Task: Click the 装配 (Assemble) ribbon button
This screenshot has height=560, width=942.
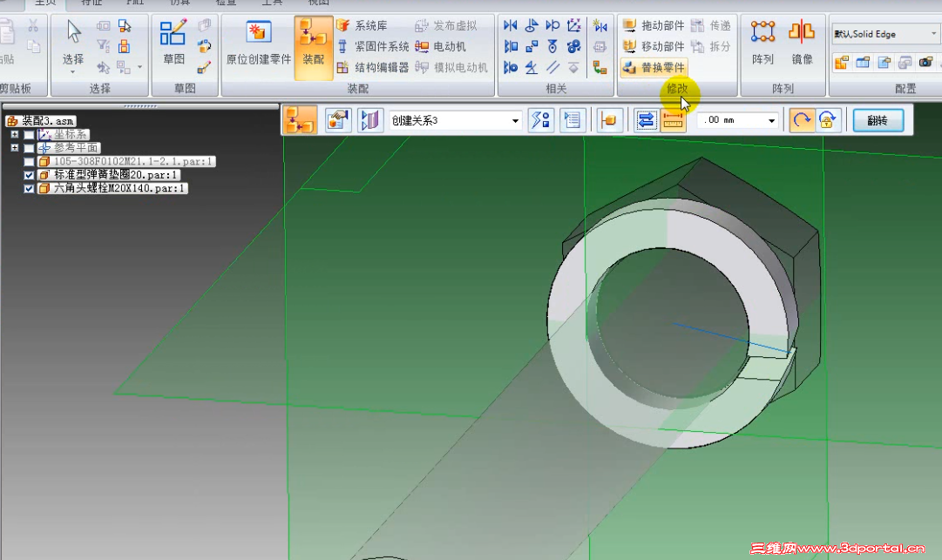Action: tap(313, 48)
